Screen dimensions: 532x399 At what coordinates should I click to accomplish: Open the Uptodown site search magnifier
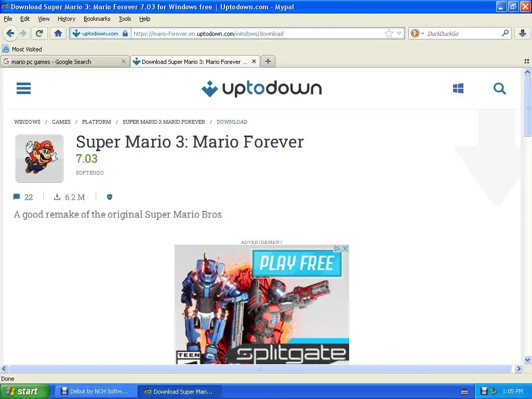(499, 88)
